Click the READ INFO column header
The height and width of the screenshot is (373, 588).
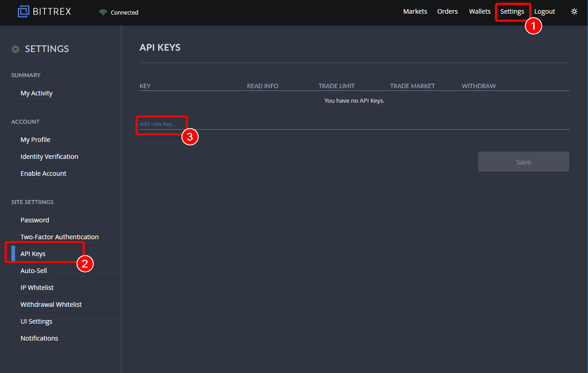[x=263, y=86]
